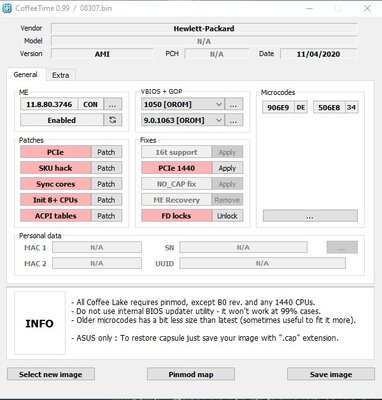The width and height of the screenshot is (382, 400).
Task: Switch to the Extra tab
Action: click(x=61, y=75)
